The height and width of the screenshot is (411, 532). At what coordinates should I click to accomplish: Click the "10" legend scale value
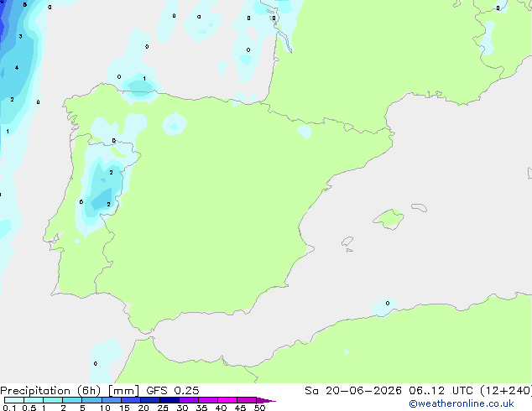105,408
